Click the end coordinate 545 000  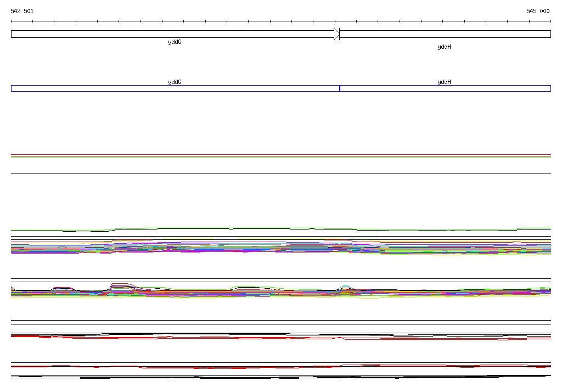538,11
